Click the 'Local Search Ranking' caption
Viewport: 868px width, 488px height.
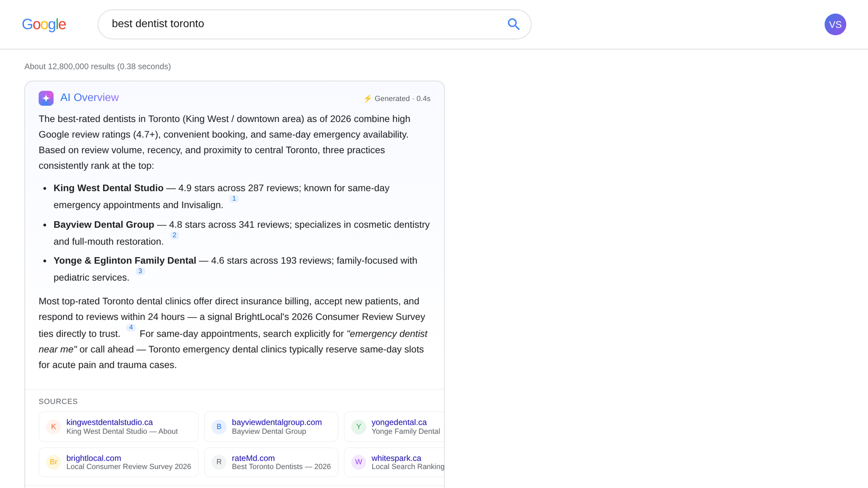click(x=408, y=467)
